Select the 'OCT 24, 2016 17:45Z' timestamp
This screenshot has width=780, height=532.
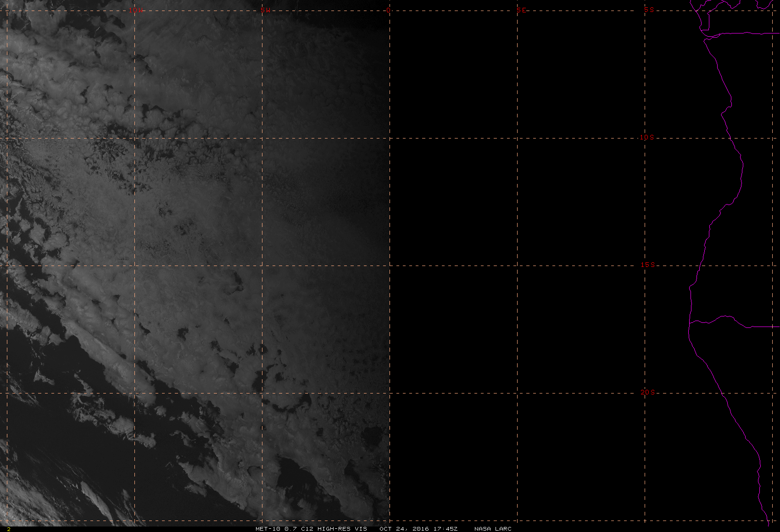[418, 529]
